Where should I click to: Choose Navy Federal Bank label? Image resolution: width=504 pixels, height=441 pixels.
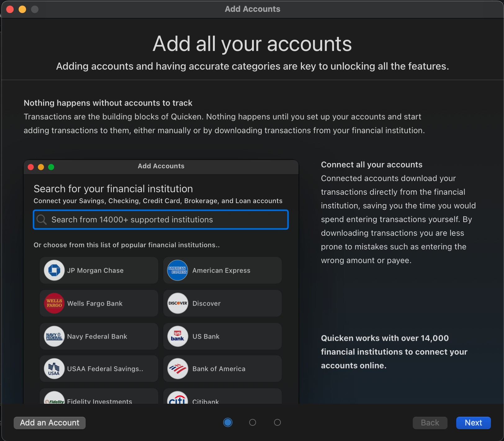tap(97, 336)
